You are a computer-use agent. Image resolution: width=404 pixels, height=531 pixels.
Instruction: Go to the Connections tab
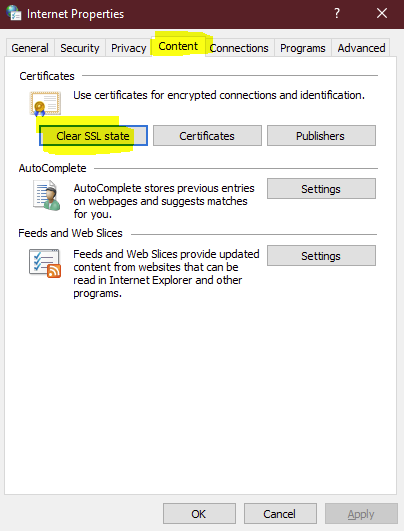(239, 48)
